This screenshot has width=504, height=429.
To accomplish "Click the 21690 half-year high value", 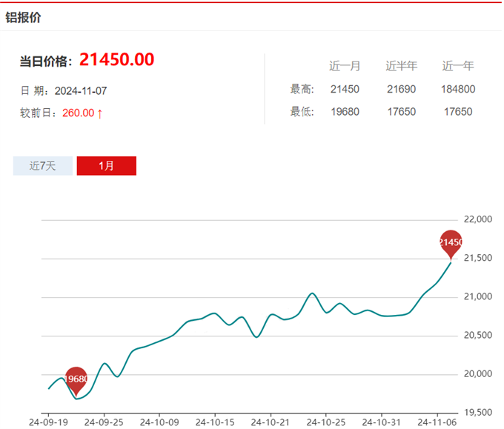I will point(401,90).
